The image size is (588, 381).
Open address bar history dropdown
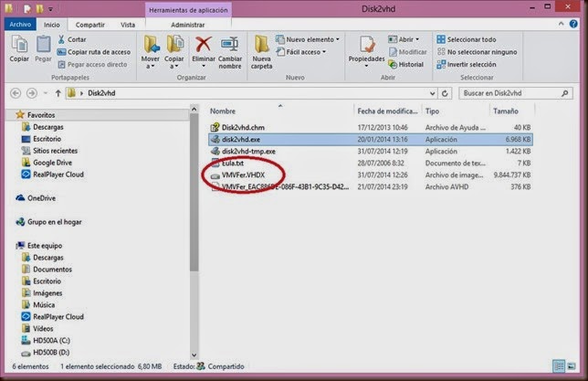[x=433, y=93]
